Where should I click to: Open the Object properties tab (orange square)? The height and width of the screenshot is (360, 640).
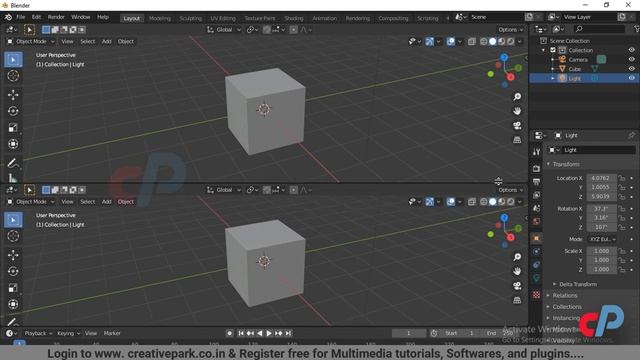tap(536, 238)
